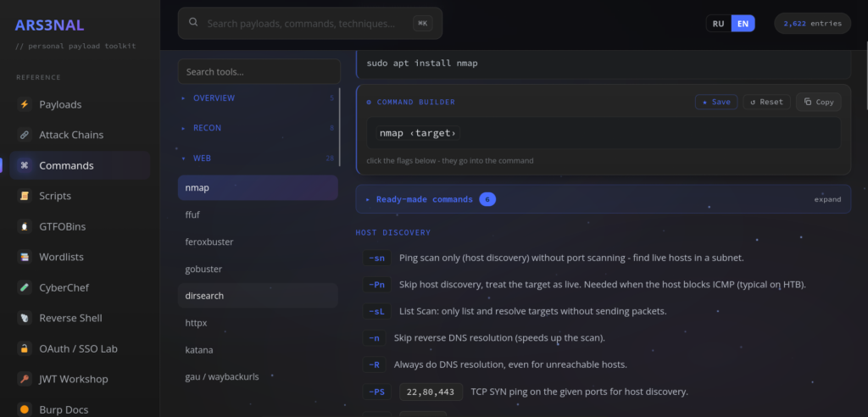Select ffuf in the tool list
This screenshot has height=417, width=868.
pyautogui.click(x=258, y=215)
